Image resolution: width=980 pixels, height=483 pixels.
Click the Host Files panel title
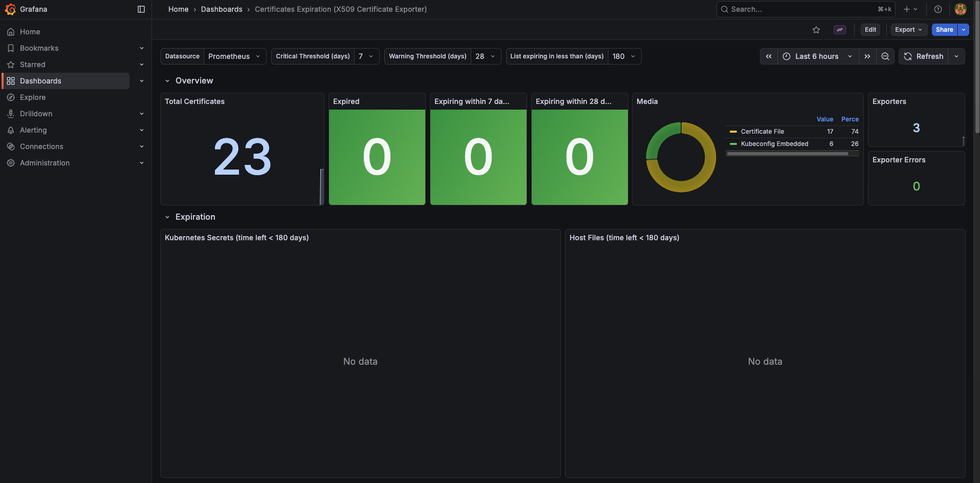(x=624, y=238)
